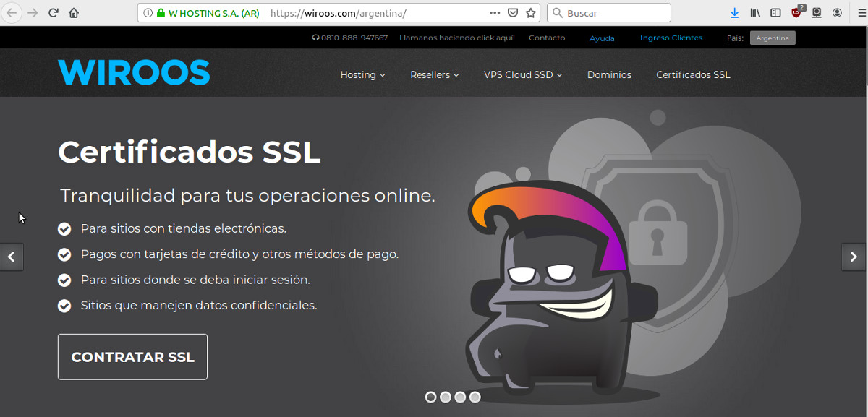Open the Certificados SSL nav item
This screenshot has height=417, width=868.
click(693, 75)
